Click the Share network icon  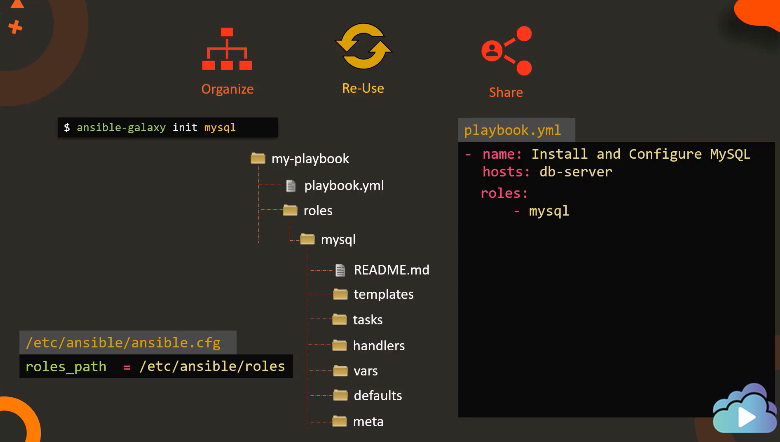point(507,51)
